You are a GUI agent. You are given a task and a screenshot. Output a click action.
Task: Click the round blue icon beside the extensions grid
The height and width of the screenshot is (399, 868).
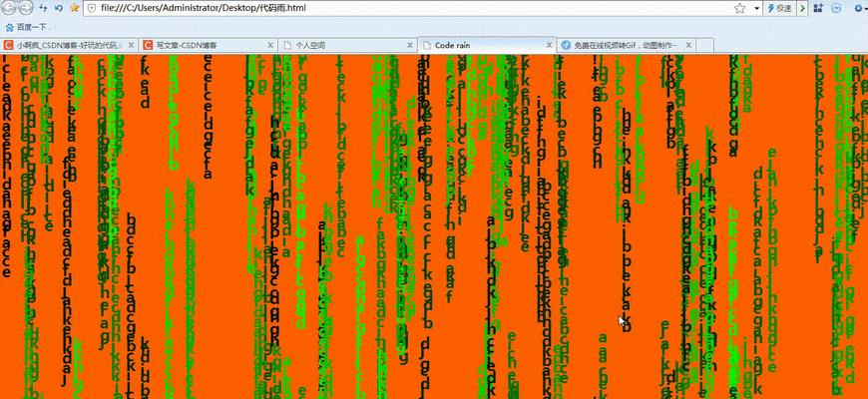pos(836,8)
